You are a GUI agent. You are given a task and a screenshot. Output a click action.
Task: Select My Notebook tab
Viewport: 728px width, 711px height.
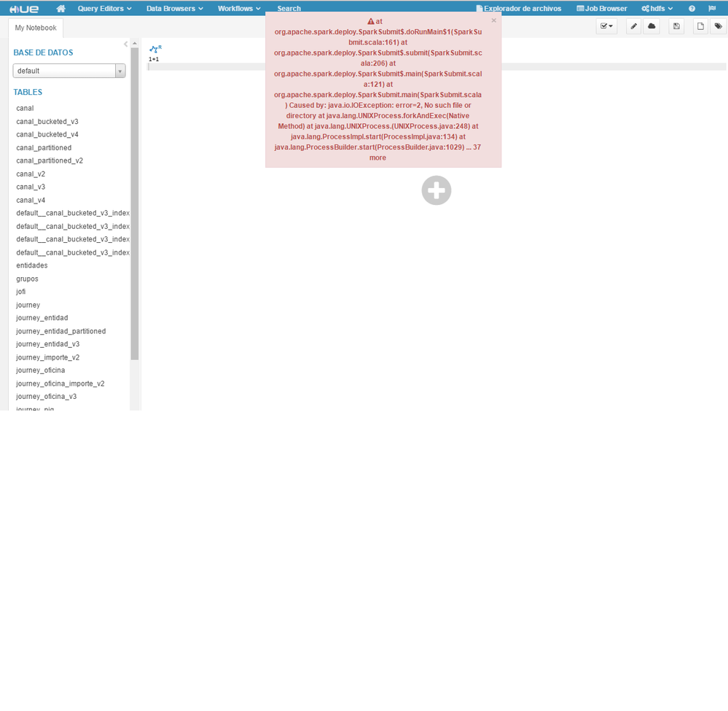point(36,28)
